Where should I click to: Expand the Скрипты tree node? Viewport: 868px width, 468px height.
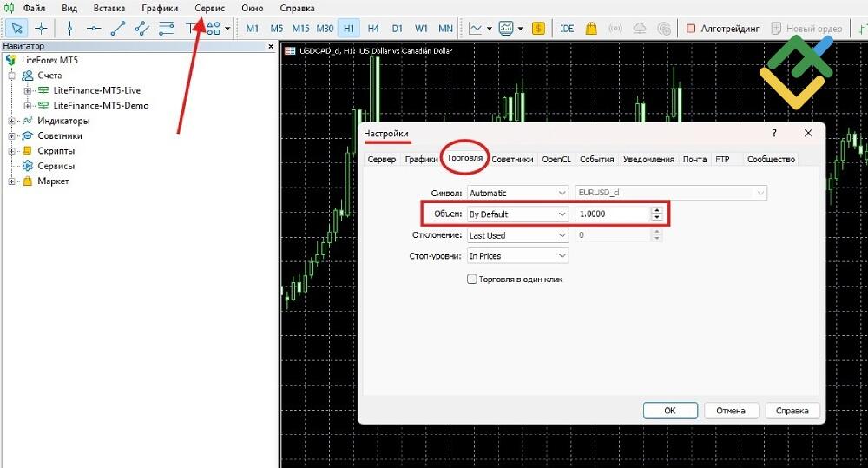[11, 151]
